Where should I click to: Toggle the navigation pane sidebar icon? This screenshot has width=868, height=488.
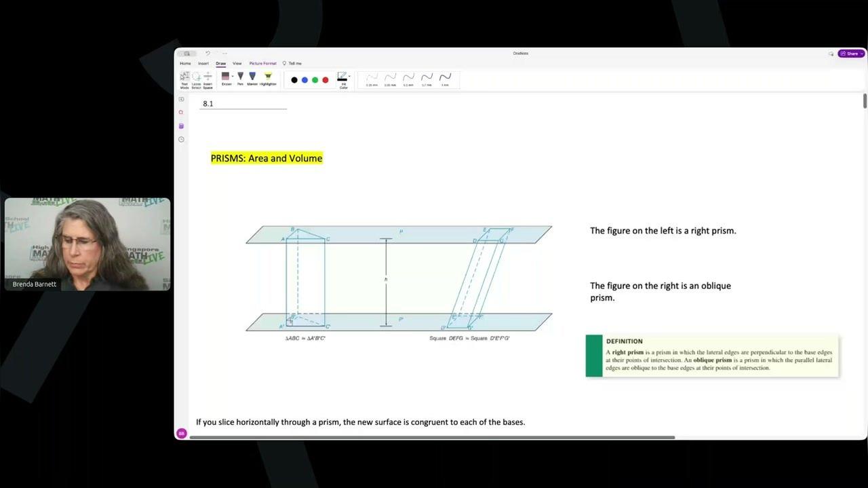181,99
